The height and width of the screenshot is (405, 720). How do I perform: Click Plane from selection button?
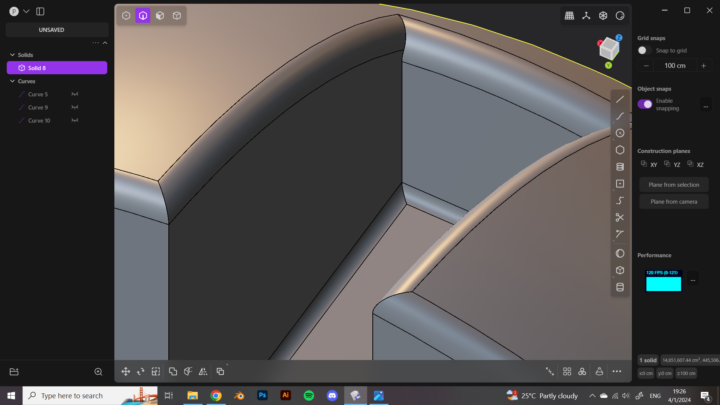[x=673, y=185]
